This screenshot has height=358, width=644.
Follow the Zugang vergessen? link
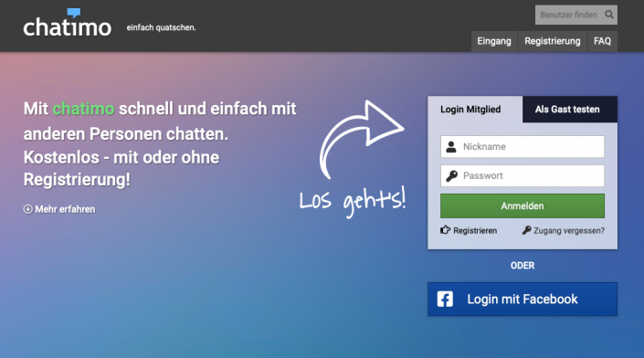[569, 231]
